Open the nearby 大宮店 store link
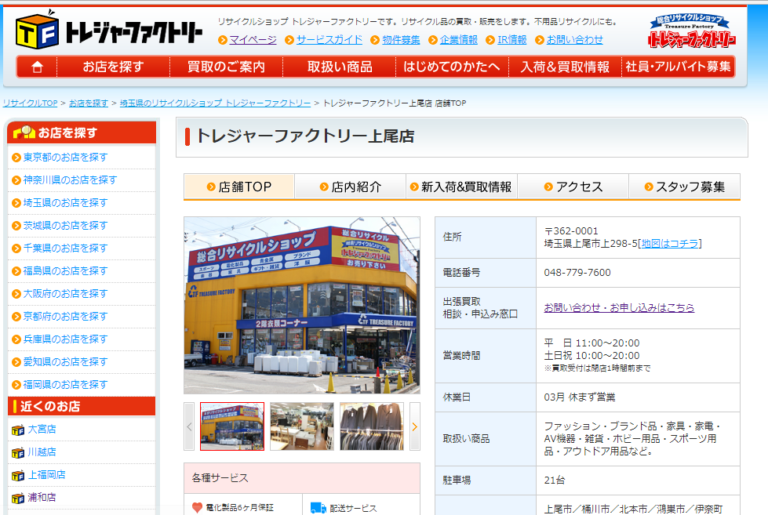The height and width of the screenshot is (515, 768). pos(42,429)
